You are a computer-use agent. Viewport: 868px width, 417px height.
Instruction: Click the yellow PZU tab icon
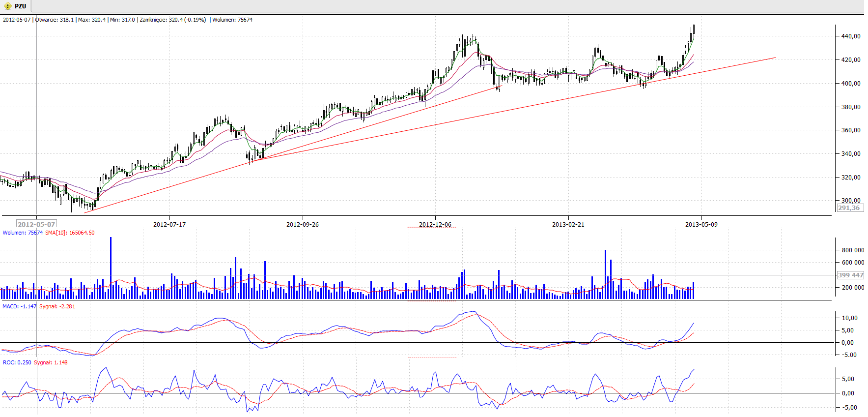click(8, 6)
